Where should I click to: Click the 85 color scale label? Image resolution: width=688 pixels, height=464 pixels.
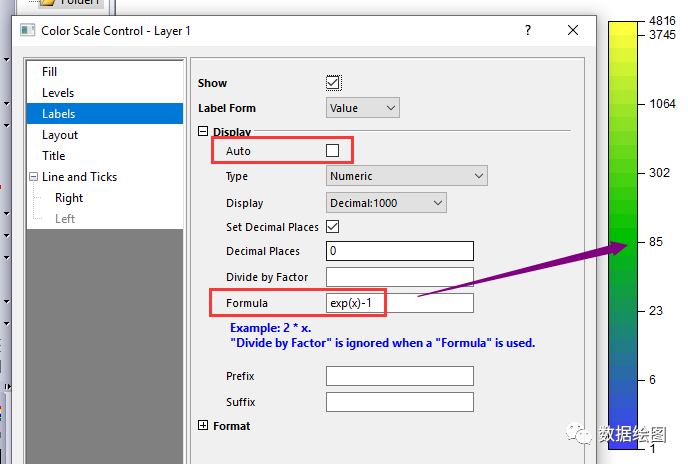click(x=656, y=242)
